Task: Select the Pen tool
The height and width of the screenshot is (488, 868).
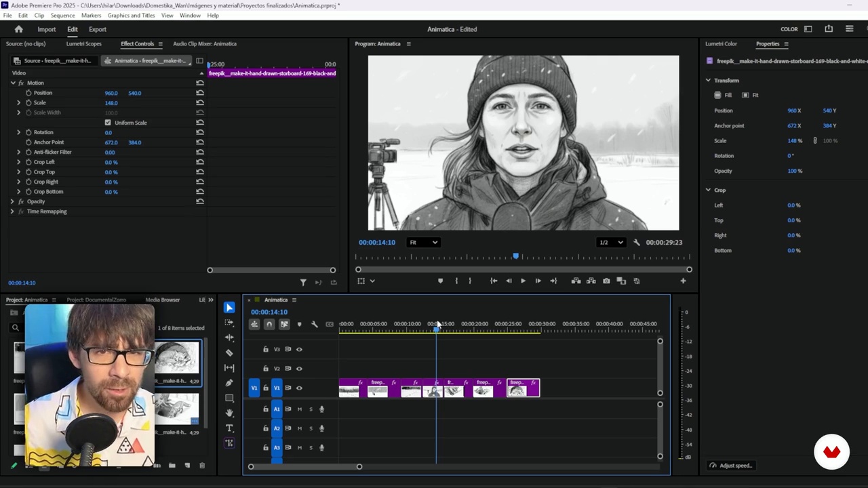Action: [x=229, y=383]
